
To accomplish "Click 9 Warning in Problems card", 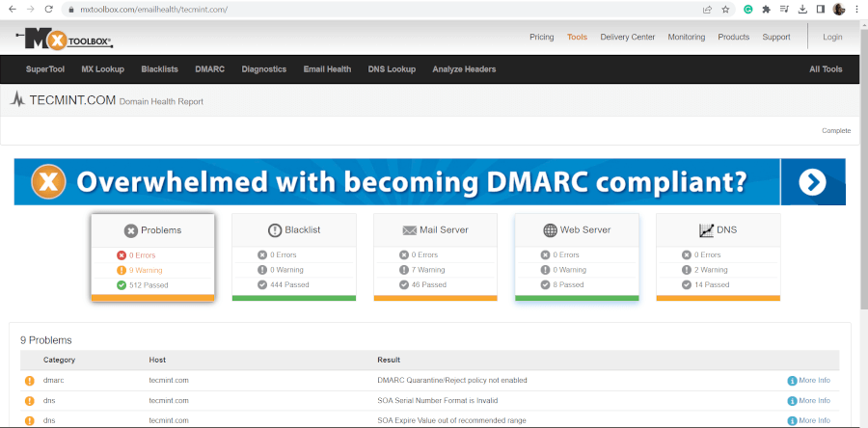I will point(146,271).
